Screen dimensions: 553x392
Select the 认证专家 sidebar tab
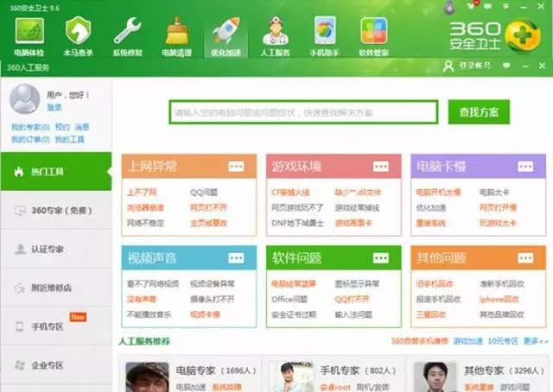(56, 250)
